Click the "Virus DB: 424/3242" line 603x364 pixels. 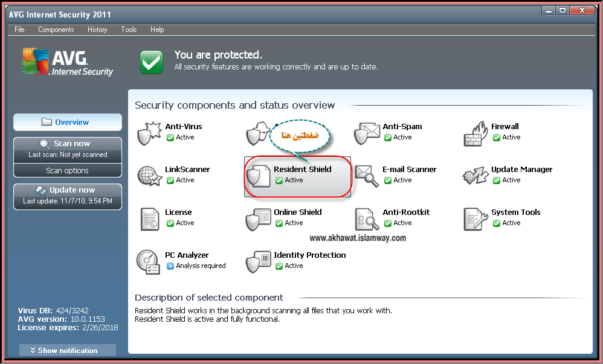click(53, 310)
